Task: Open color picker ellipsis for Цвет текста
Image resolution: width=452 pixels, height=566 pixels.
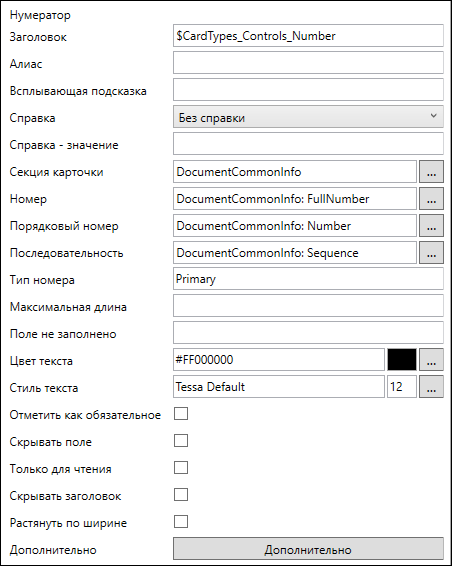Action: coord(431,360)
